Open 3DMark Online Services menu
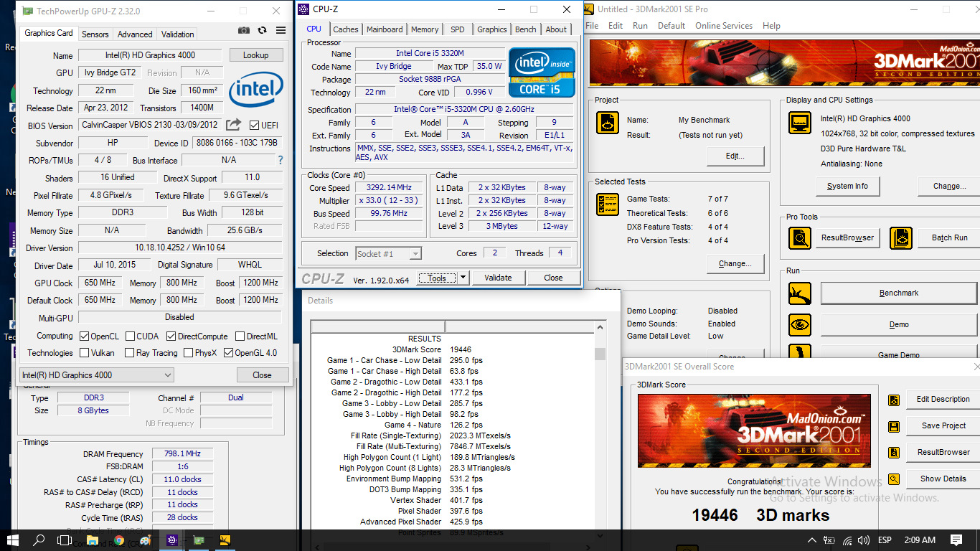 click(723, 26)
